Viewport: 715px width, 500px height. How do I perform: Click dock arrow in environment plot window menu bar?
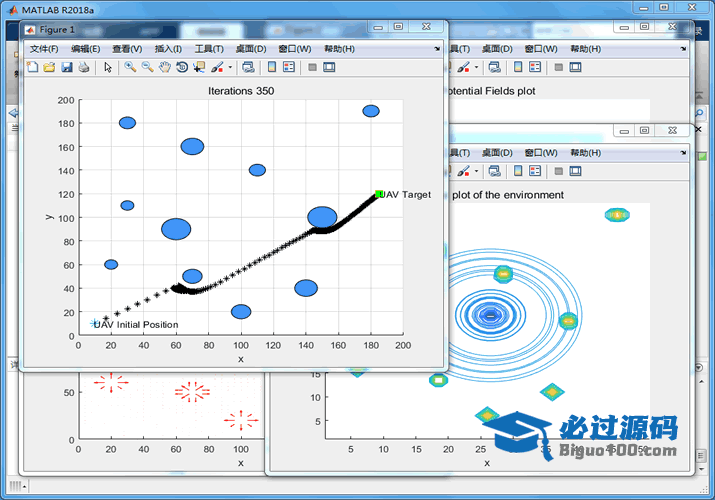[683, 153]
